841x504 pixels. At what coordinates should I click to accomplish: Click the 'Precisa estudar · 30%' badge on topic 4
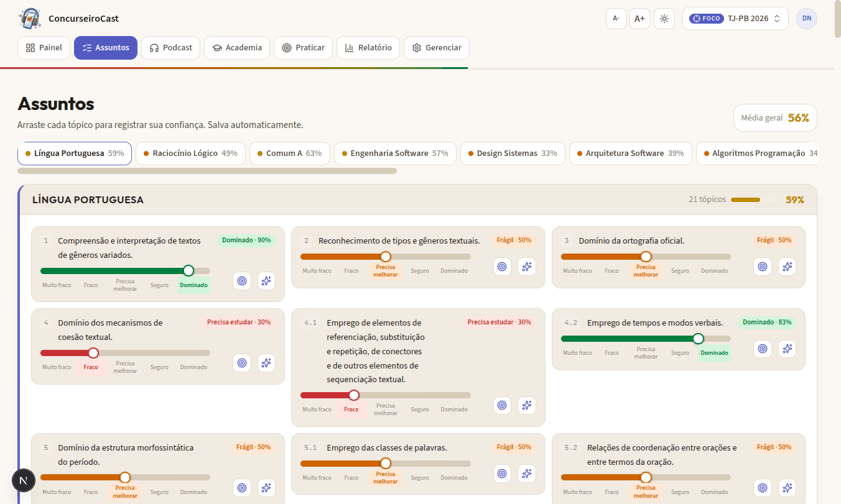239,323
